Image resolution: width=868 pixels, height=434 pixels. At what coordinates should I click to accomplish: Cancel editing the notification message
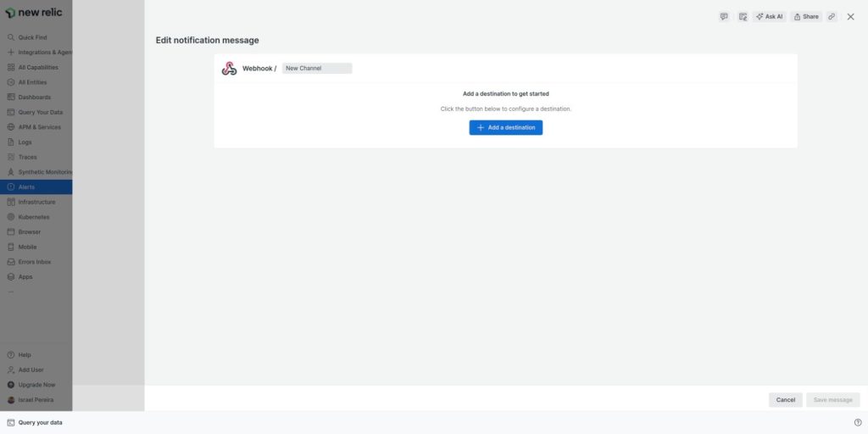click(785, 399)
